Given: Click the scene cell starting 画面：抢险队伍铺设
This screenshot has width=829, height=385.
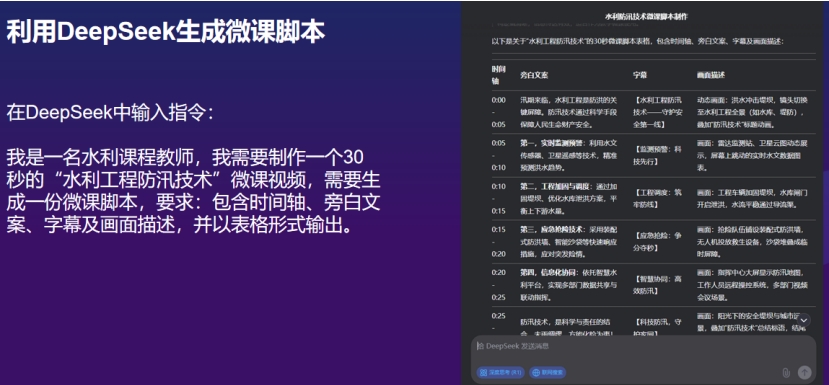Looking at the screenshot, I should click(752, 242).
